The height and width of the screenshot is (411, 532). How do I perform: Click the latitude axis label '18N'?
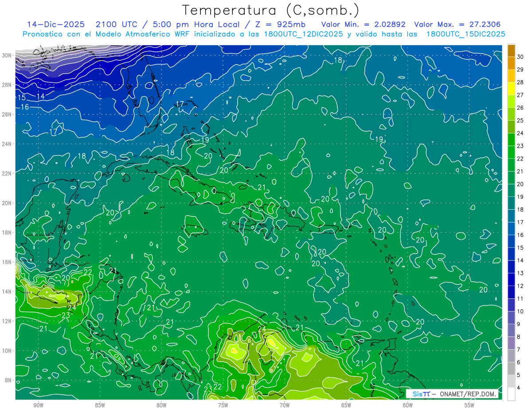(x=7, y=232)
